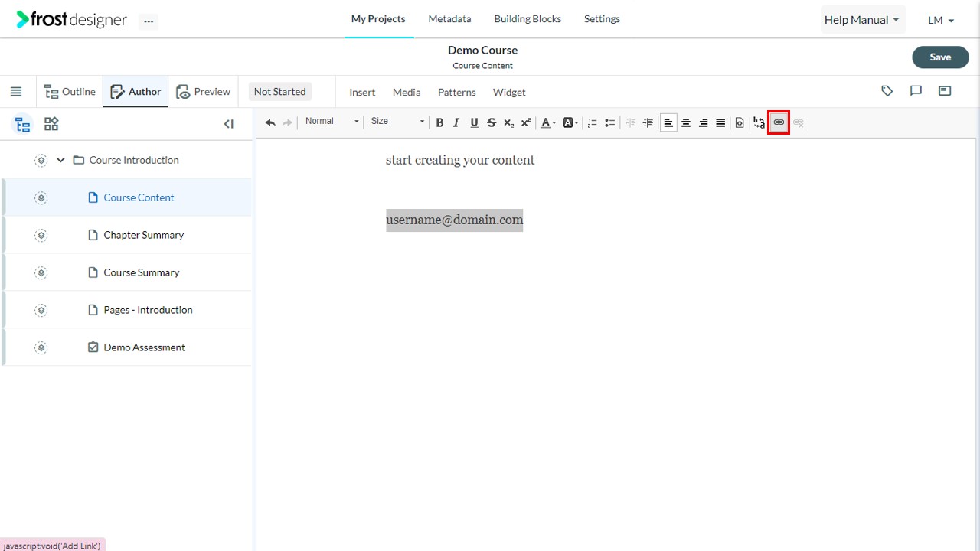Open the Help Manual dropdown
The height and width of the screenshot is (551, 980).
click(863, 20)
